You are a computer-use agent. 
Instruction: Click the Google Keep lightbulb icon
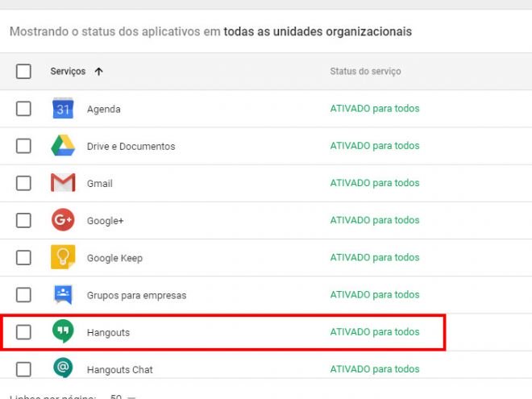pyautogui.click(x=63, y=257)
